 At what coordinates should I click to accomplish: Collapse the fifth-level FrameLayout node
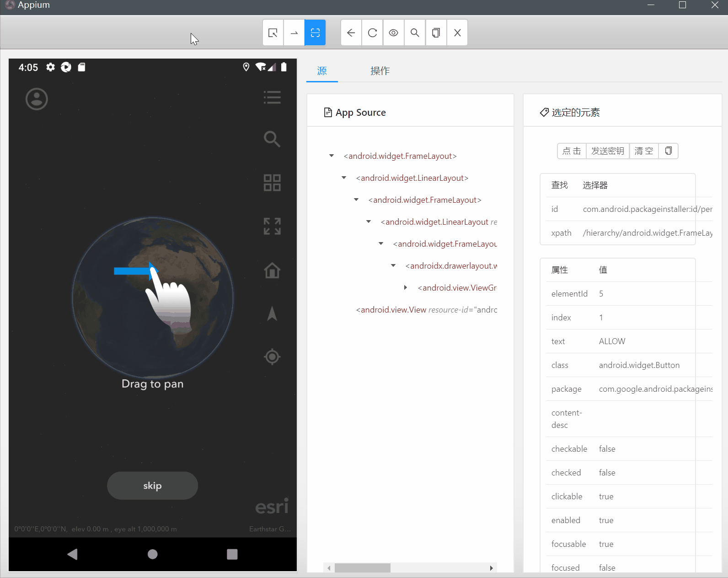point(381,244)
